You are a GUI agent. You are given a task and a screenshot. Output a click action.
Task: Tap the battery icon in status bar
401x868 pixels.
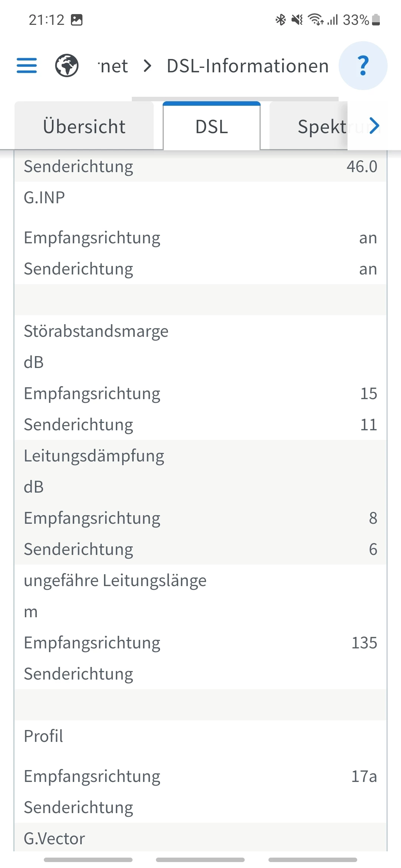pyautogui.click(x=376, y=20)
